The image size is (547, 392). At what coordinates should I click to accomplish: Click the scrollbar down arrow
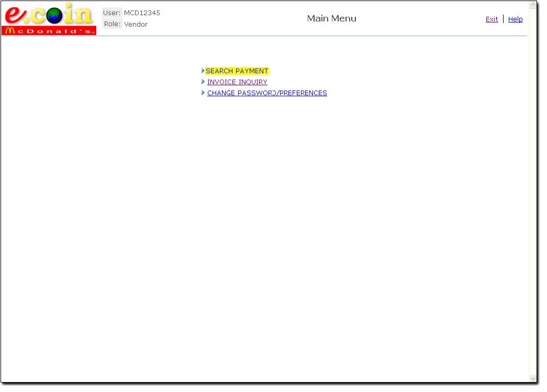click(x=533, y=378)
